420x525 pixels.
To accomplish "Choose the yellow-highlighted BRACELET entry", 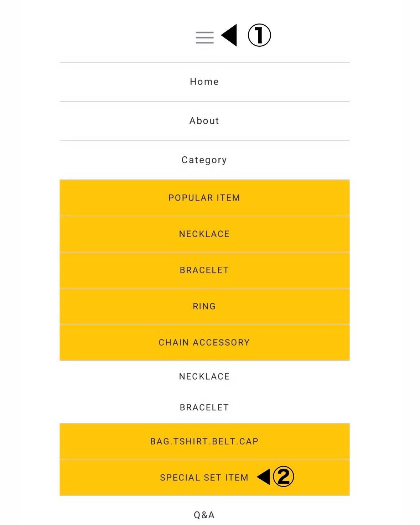I will 204,270.
